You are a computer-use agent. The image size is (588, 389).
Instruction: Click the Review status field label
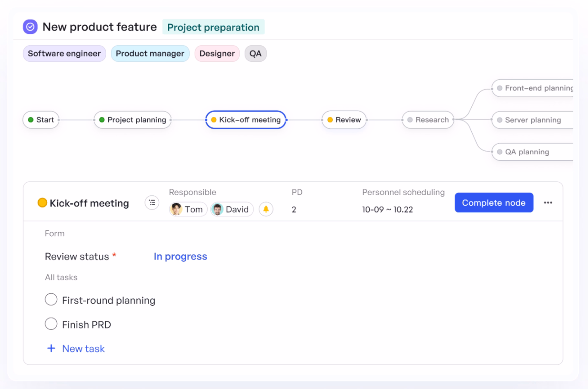coord(77,256)
